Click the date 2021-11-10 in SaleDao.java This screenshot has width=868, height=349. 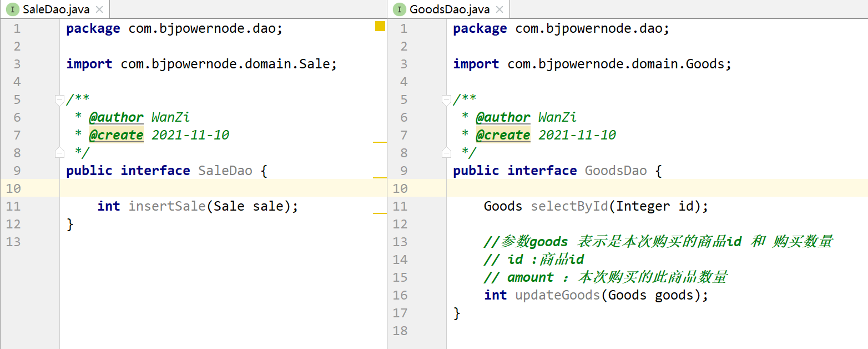click(190, 135)
